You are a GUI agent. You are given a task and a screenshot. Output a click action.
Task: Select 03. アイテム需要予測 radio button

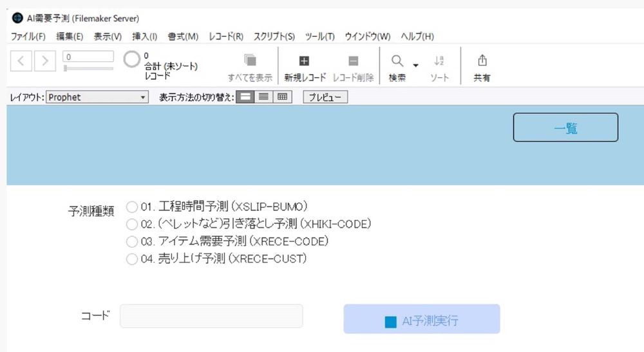[x=132, y=242]
